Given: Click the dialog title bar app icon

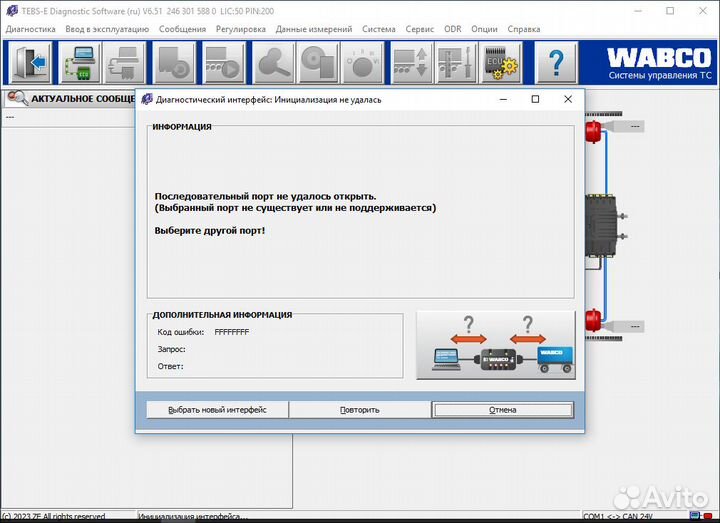Looking at the screenshot, I should [147, 99].
